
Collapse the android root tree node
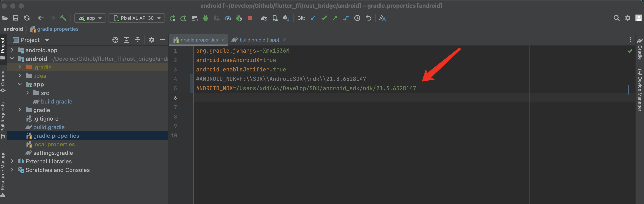tap(12, 59)
